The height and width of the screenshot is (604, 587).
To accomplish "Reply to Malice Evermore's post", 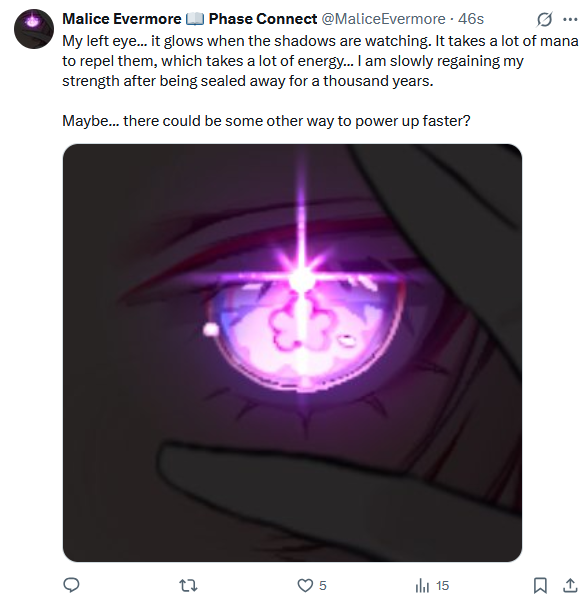I will pos(71,585).
